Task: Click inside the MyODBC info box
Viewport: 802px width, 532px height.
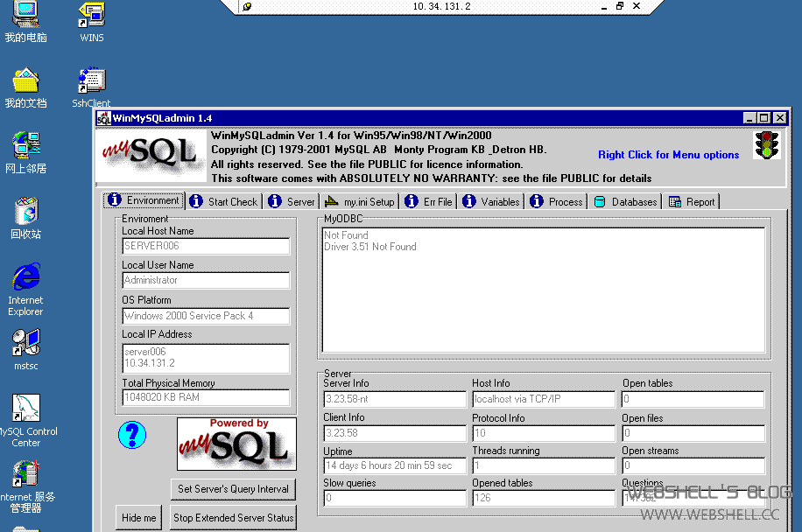Action: coord(543,290)
